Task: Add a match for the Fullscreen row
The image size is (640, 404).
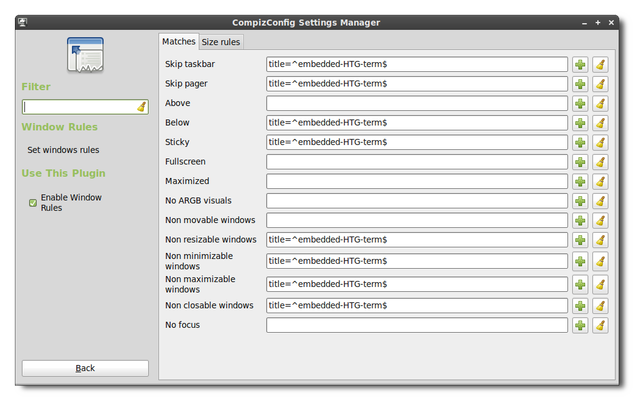Action: click(x=580, y=162)
